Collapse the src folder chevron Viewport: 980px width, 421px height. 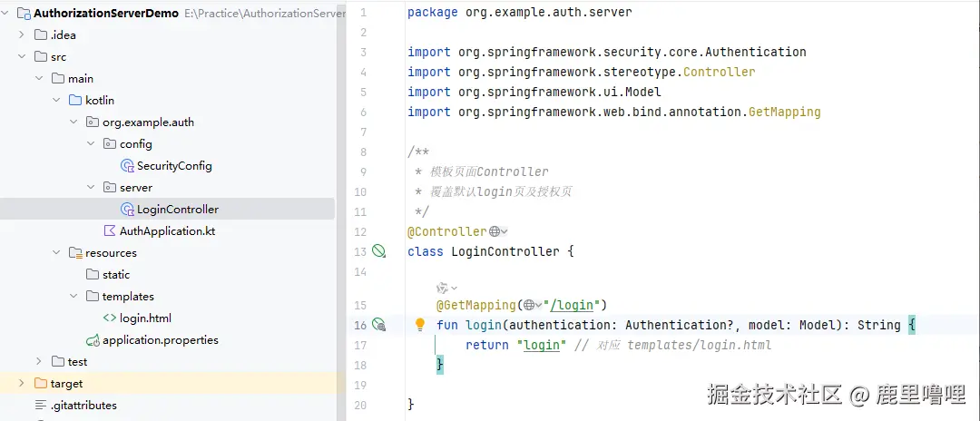pyautogui.click(x=22, y=57)
